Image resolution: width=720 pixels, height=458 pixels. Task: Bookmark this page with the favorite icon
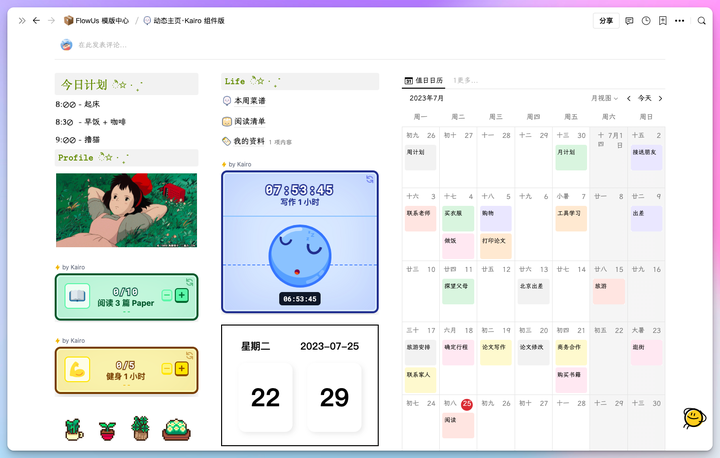(x=662, y=20)
